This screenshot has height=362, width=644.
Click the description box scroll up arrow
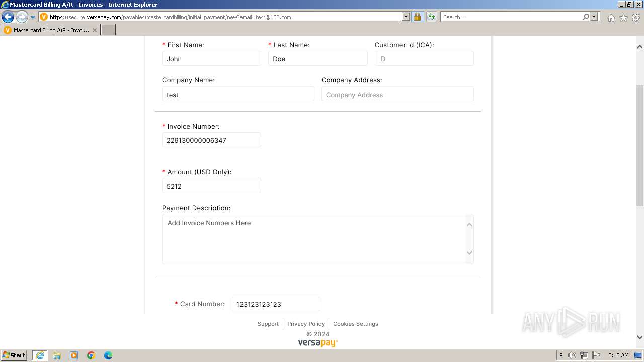(x=469, y=225)
